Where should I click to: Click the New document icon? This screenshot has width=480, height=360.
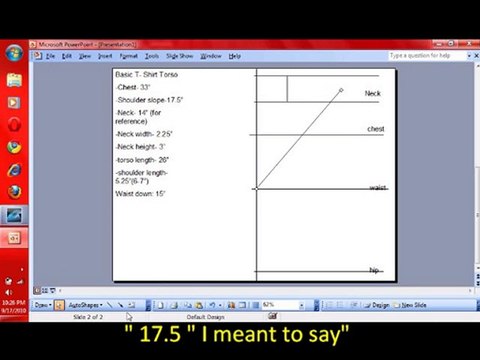(161, 305)
